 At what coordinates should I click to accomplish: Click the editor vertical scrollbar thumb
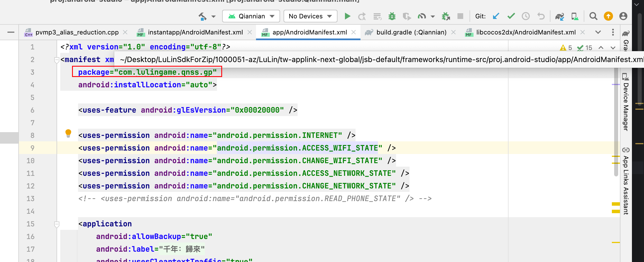[x=616, y=122]
